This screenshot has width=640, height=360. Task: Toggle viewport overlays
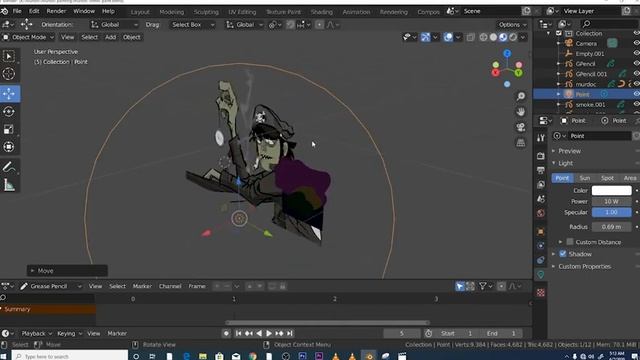pos(448,37)
